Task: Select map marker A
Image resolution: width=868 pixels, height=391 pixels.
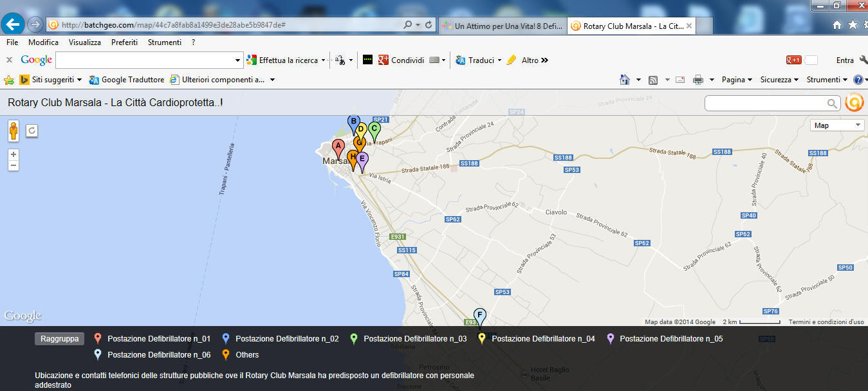Action: click(338, 149)
